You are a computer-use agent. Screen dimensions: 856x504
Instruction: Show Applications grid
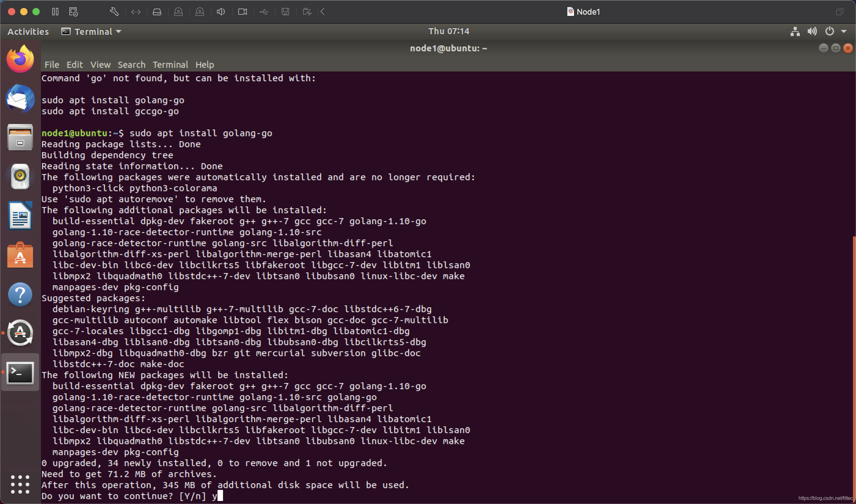20,484
